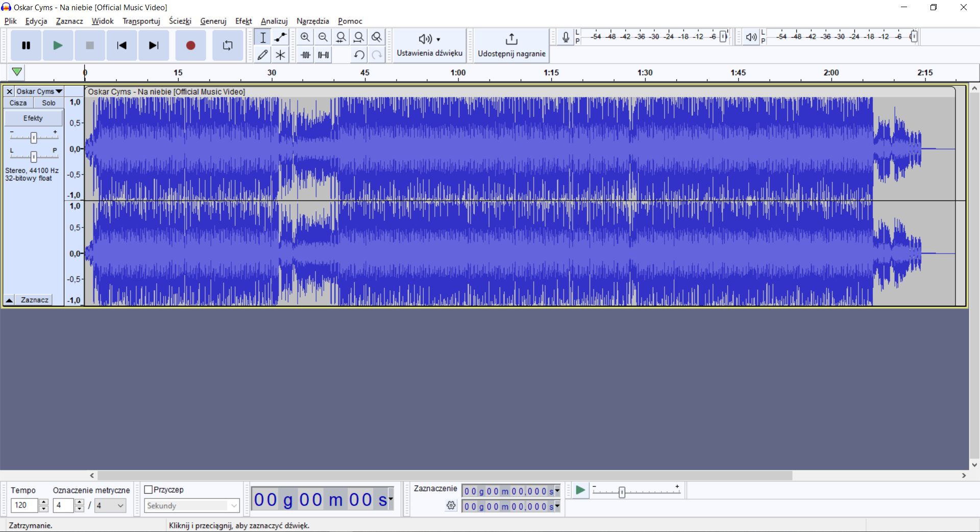Select the Envelope tool
Viewport: 980px width, 532px height.
pyautogui.click(x=280, y=37)
